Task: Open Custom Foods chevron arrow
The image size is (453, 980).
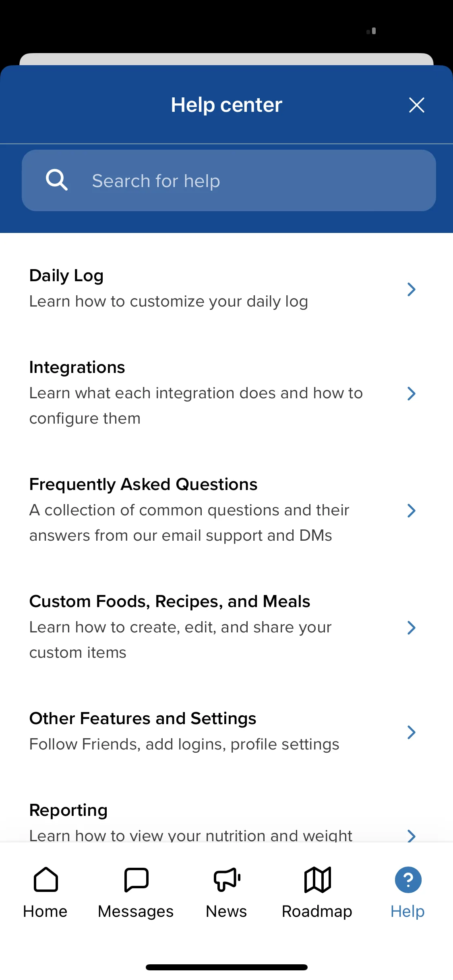Action: [411, 628]
